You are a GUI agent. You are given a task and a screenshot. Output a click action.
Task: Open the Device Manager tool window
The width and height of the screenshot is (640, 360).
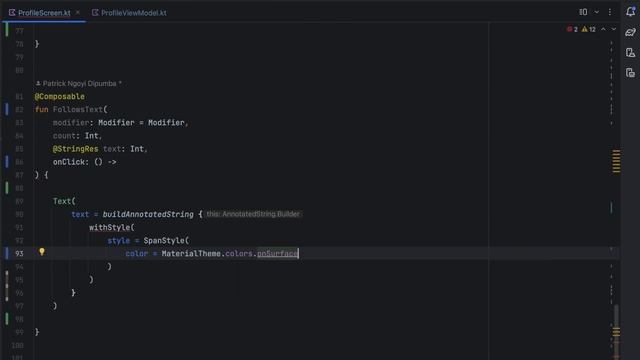[x=631, y=53]
